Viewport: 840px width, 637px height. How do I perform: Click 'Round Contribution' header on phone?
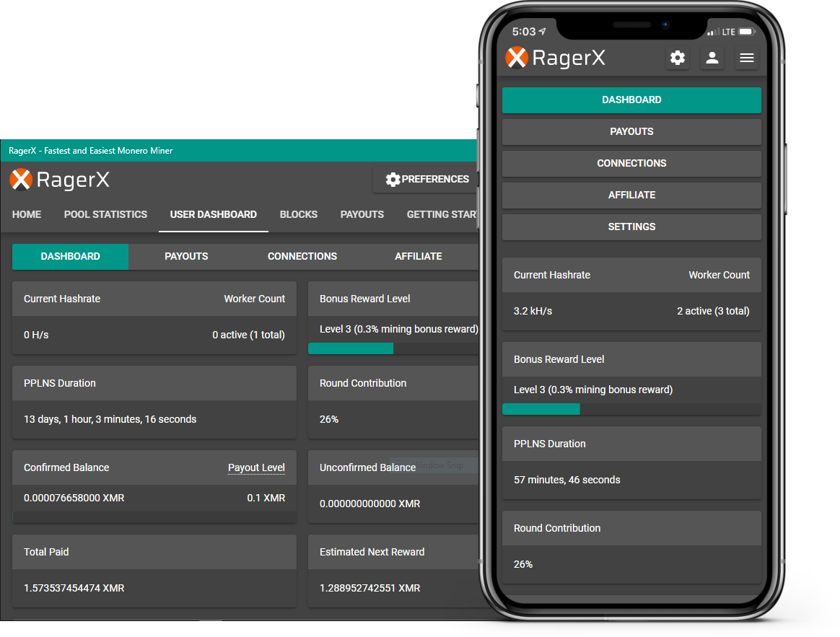tap(631, 528)
